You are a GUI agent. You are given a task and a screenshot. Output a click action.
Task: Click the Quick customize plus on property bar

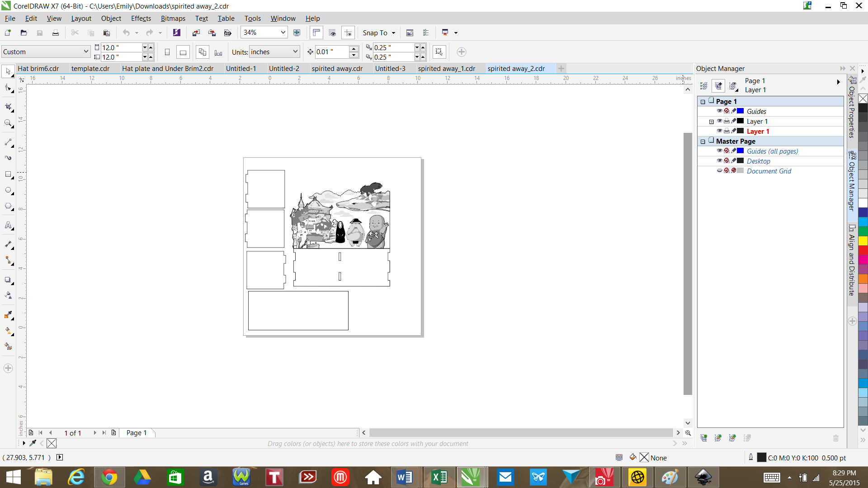[x=461, y=52]
